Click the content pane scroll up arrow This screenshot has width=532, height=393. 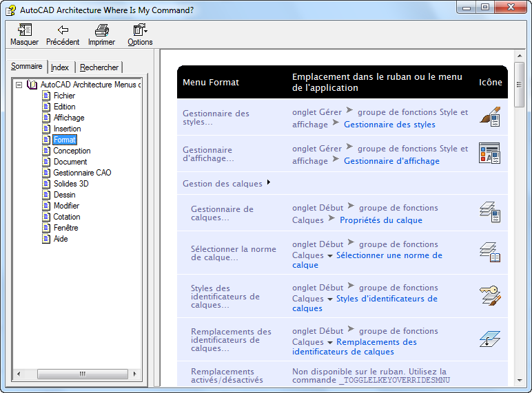(x=520, y=55)
